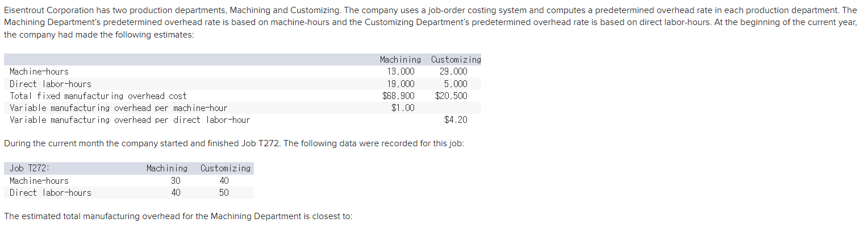
Task: Select the $1.00 variable overhead rate
Action: click(403, 108)
